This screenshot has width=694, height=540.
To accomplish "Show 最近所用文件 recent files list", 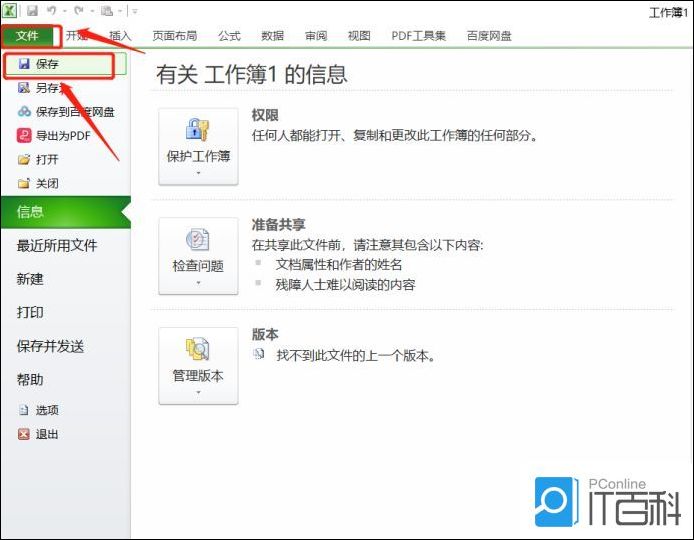I will (57, 245).
